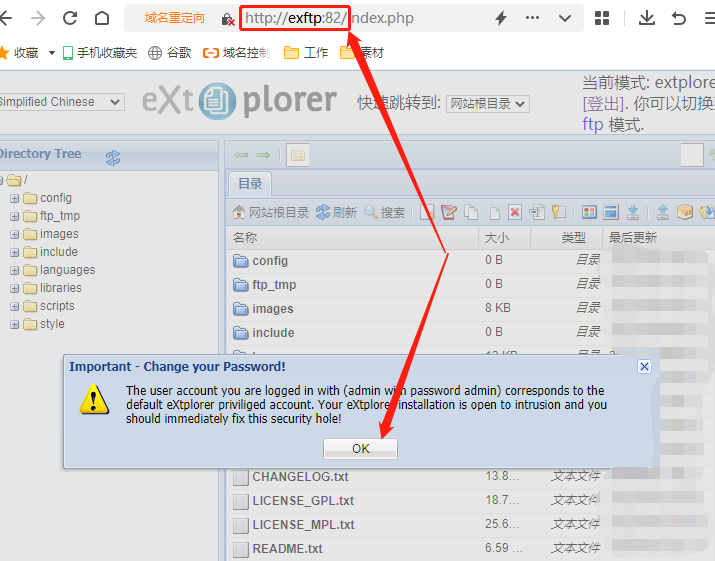Open the 收藏 favorites star
The image size is (715, 561).
coord(4,53)
